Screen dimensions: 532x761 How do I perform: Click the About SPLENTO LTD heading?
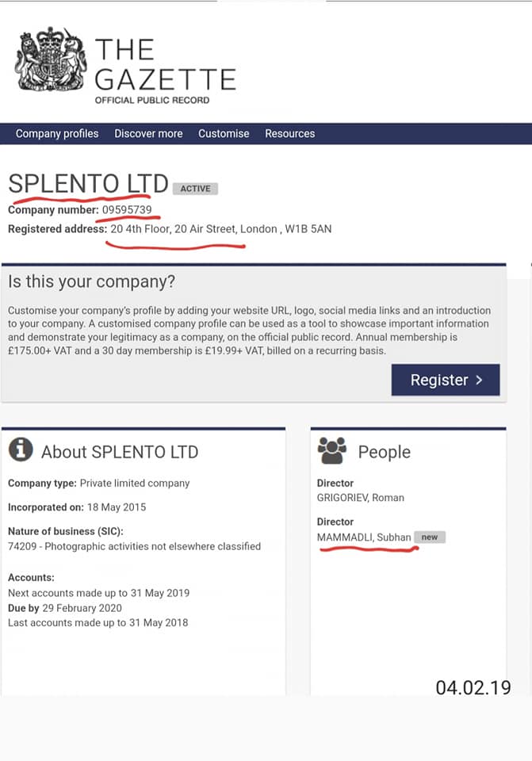tap(120, 452)
